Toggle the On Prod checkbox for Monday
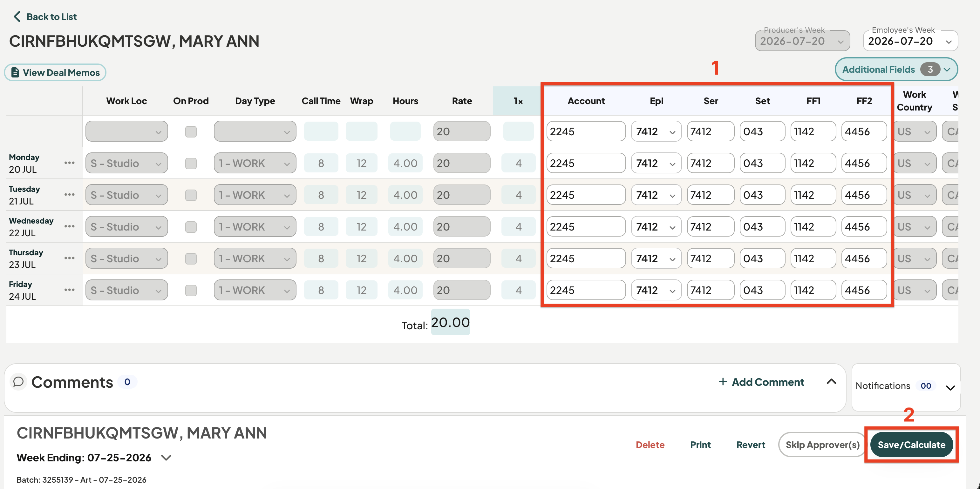 pos(191,163)
